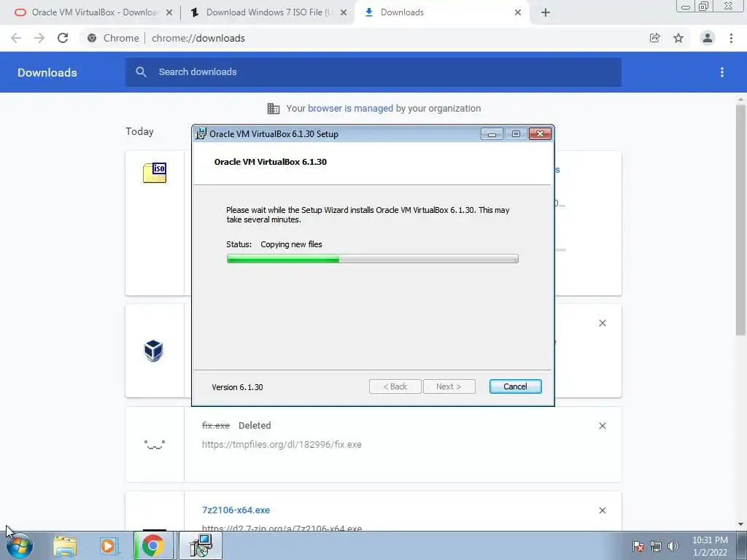The image size is (747, 560).
Task: Open the Windows Start menu
Action: pos(20,545)
